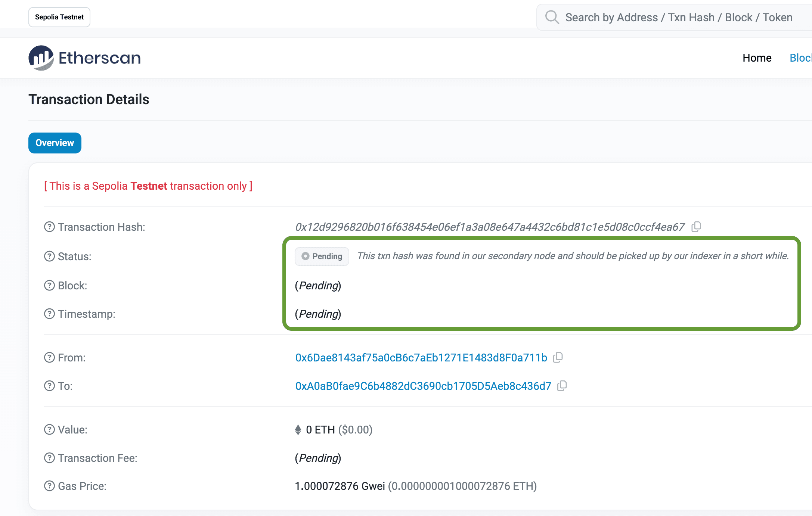Click the Sepolia Testnet button

[x=59, y=17]
